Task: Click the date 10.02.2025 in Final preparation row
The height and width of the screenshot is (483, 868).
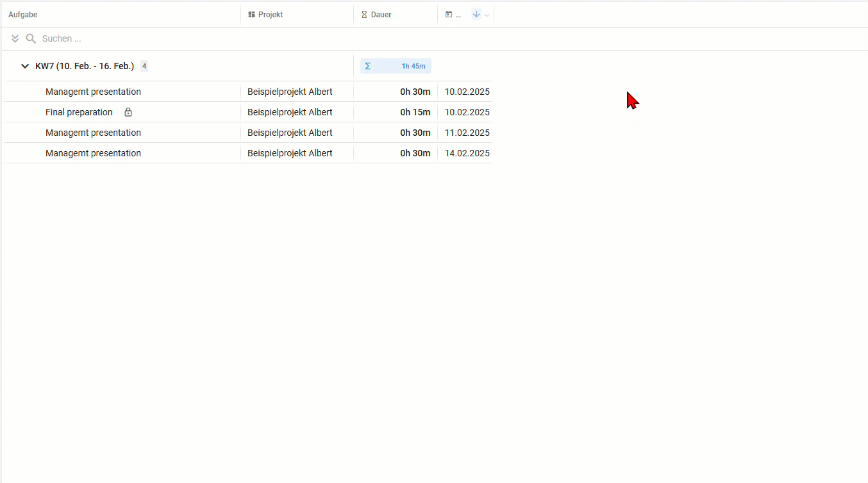Action: tap(467, 112)
